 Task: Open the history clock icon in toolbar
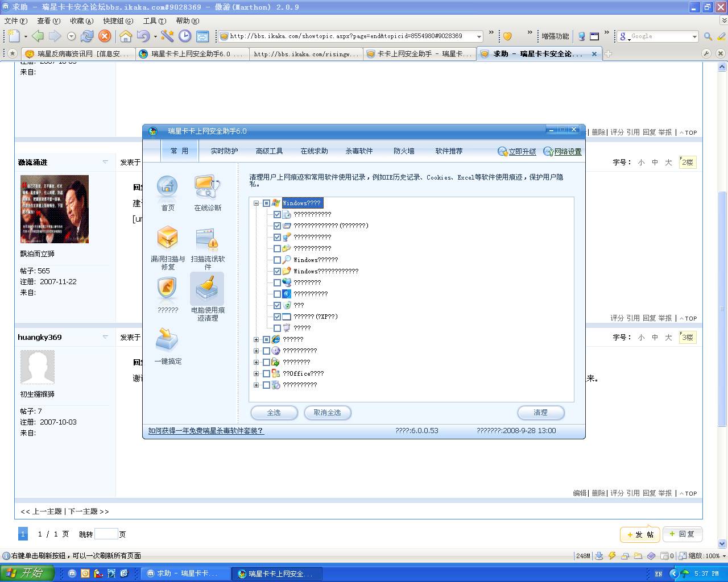click(185, 36)
